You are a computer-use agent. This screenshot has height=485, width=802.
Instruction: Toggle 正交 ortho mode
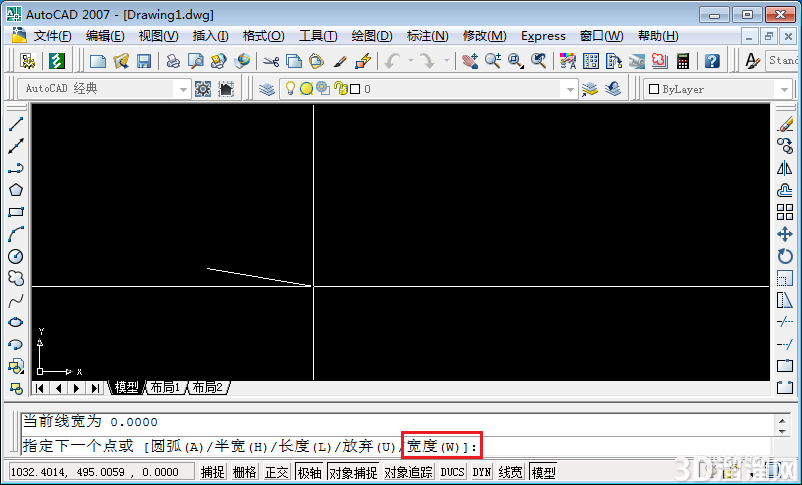277,472
